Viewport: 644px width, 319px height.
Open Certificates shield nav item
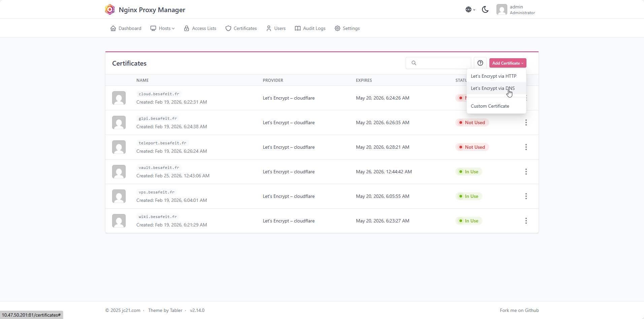coord(241,28)
